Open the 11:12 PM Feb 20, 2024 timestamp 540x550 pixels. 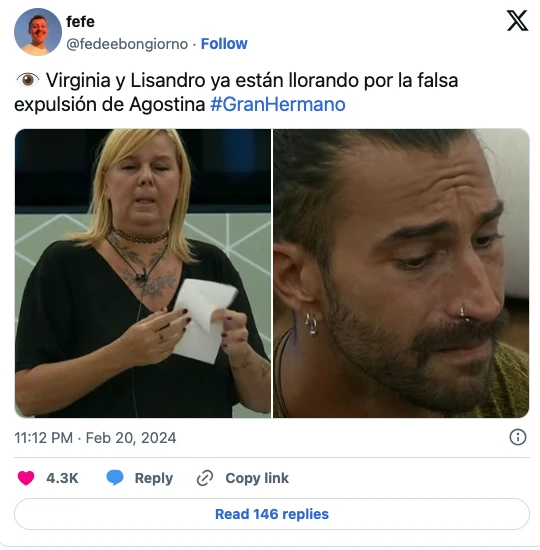[x=95, y=438]
